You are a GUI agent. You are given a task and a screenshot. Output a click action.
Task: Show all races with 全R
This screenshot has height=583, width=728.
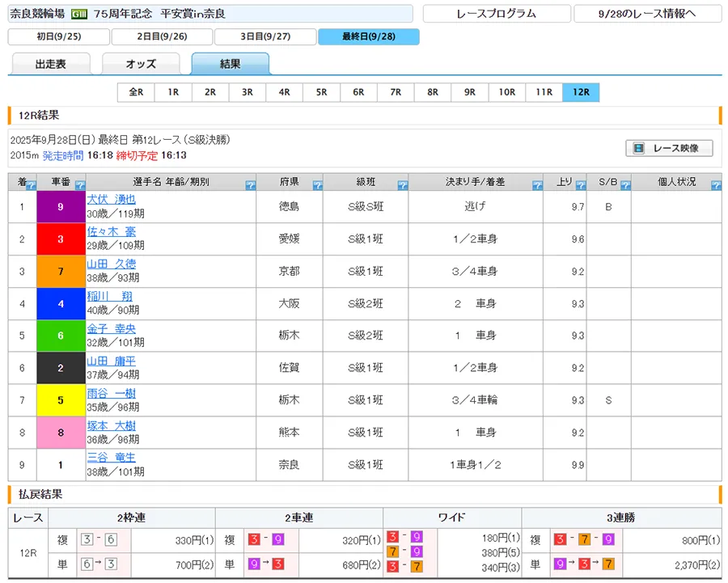click(135, 92)
